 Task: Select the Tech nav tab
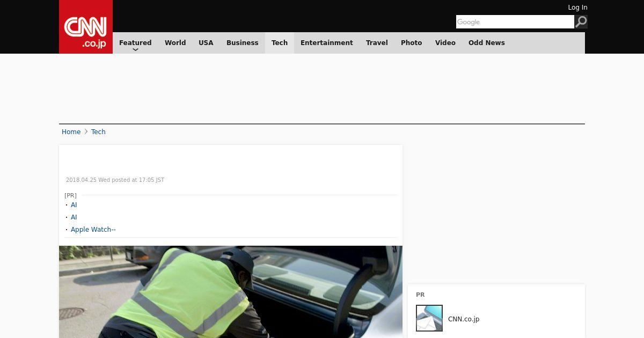(x=280, y=43)
